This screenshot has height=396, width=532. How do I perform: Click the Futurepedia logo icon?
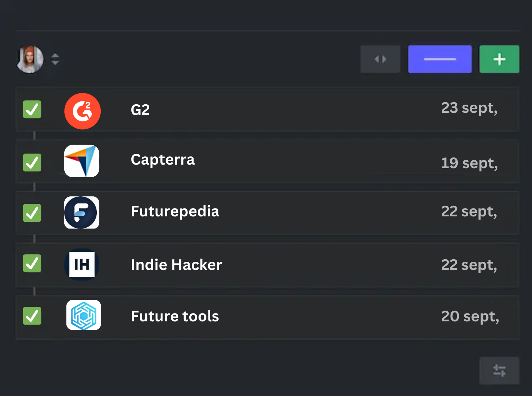tap(82, 212)
